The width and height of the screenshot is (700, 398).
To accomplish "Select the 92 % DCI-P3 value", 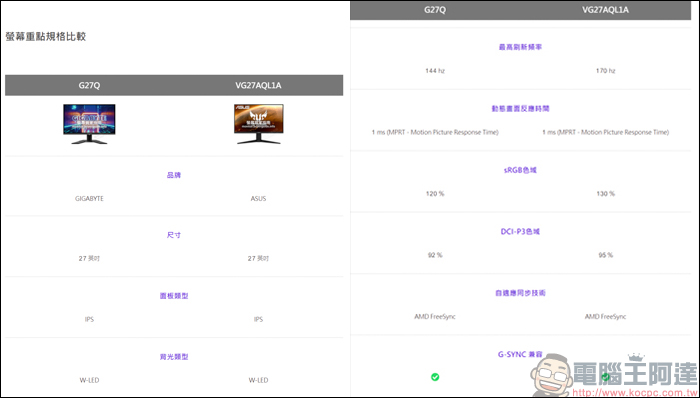I will coord(435,255).
